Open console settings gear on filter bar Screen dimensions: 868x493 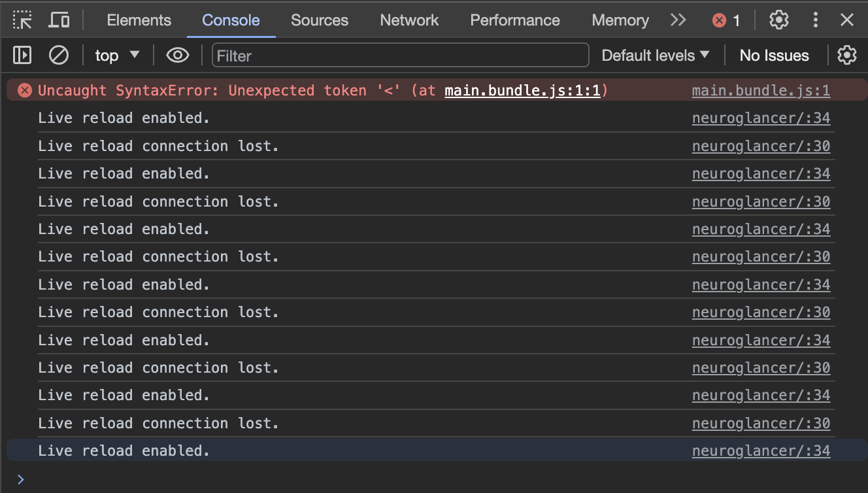847,55
